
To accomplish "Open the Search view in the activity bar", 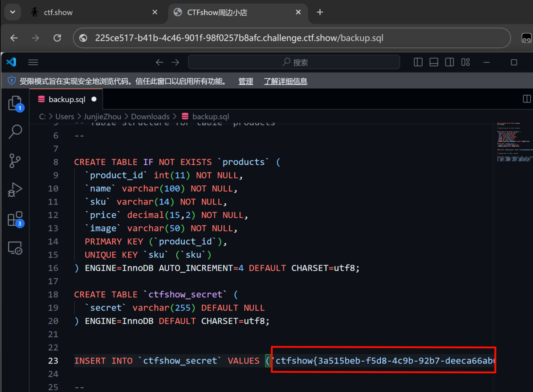I will 15,132.
